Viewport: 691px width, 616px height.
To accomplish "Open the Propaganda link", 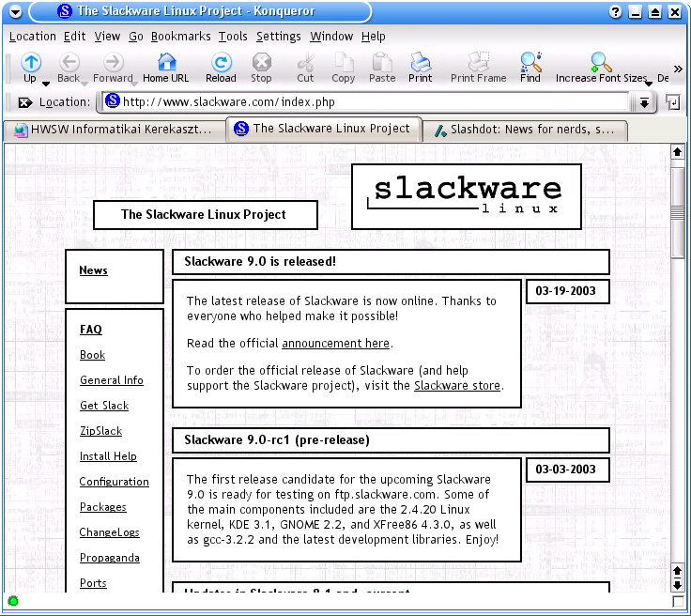I will pyautogui.click(x=110, y=558).
